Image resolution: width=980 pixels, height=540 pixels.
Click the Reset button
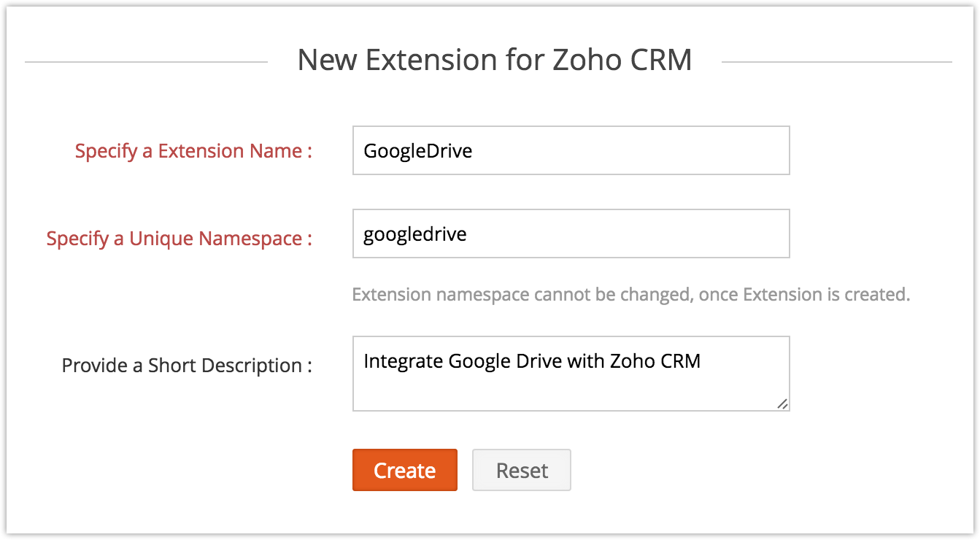pos(522,470)
